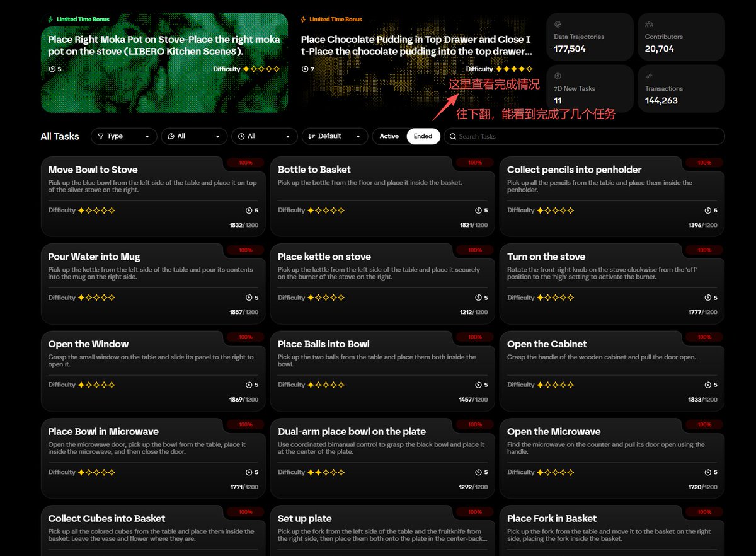Screen dimensions: 756x556
Task: Click the 100% badge on Turn on the stove
Action: (704, 250)
